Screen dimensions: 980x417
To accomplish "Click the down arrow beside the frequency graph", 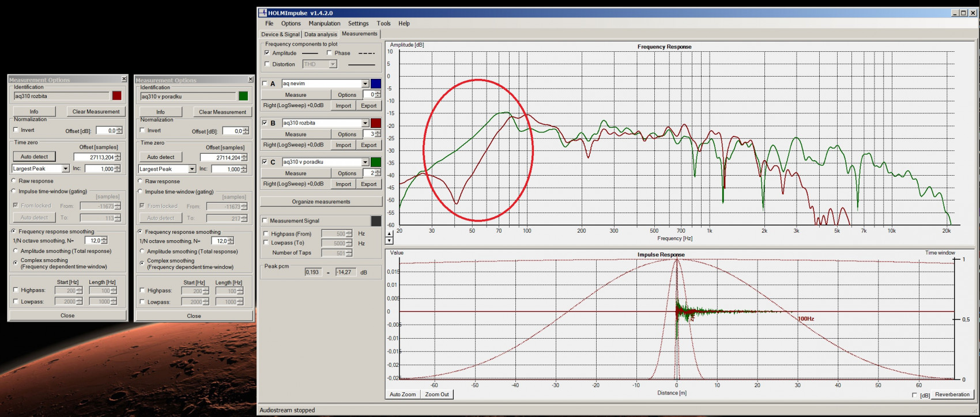I will [x=389, y=241].
